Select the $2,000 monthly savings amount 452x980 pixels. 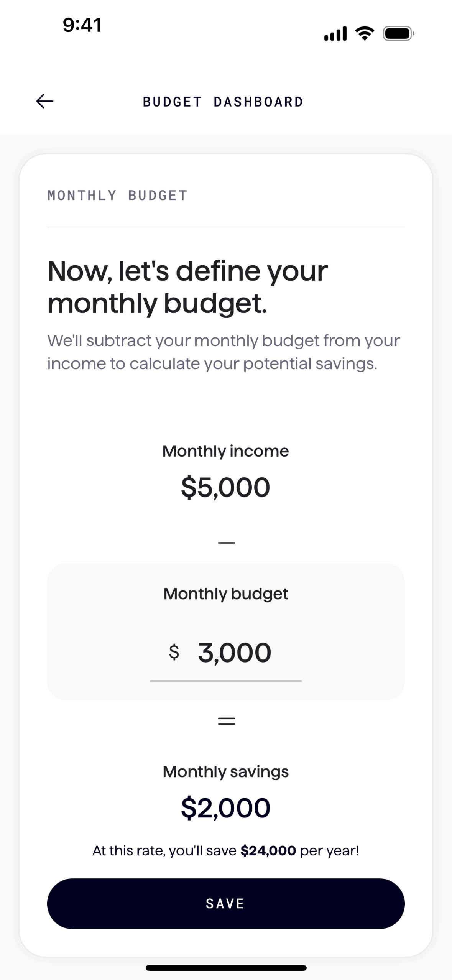pyautogui.click(x=226, y=808)
